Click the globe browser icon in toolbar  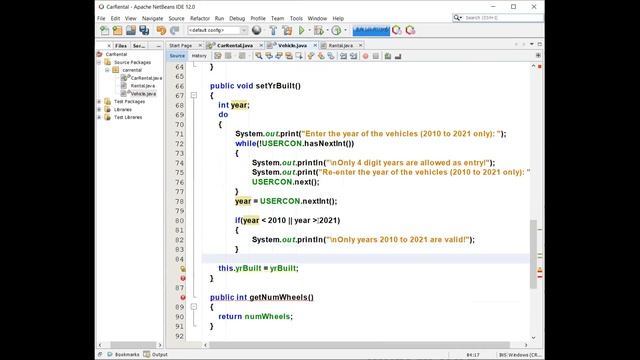[256, 30]
